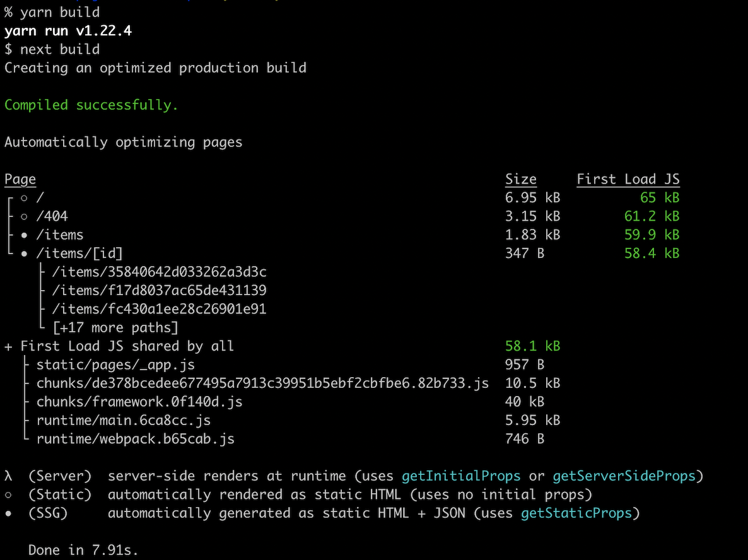Click the green '61.2 kB' value
This screenshot has height=560, width=748.
tap(652, 216)
